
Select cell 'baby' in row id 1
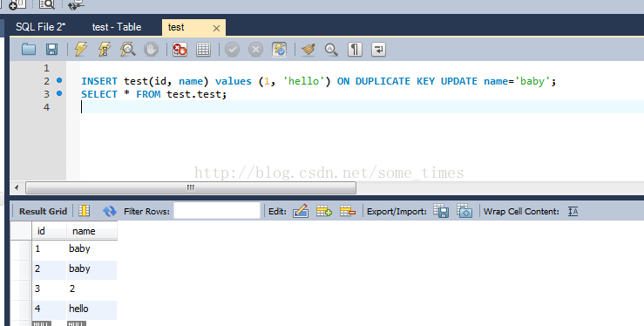(x=92, y=248)
